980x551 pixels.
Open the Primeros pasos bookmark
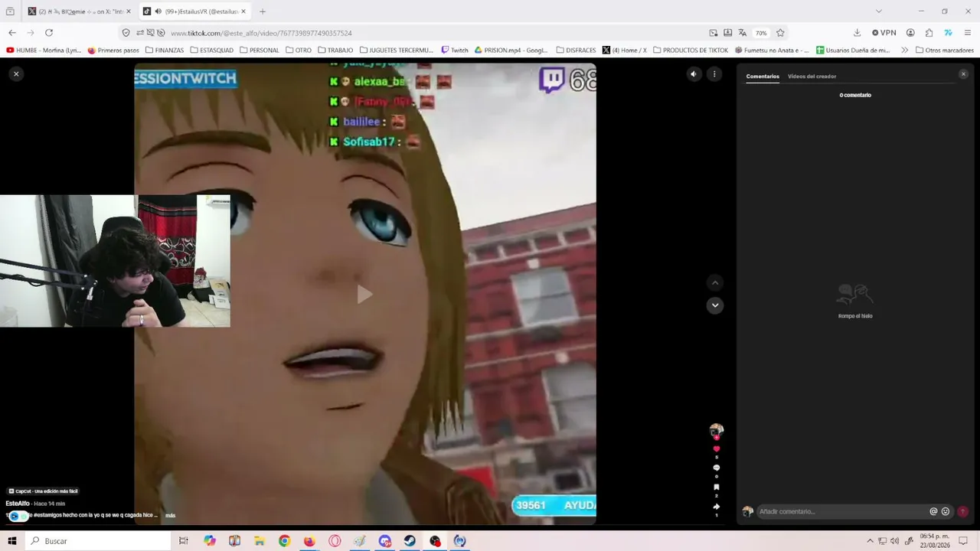113,51
